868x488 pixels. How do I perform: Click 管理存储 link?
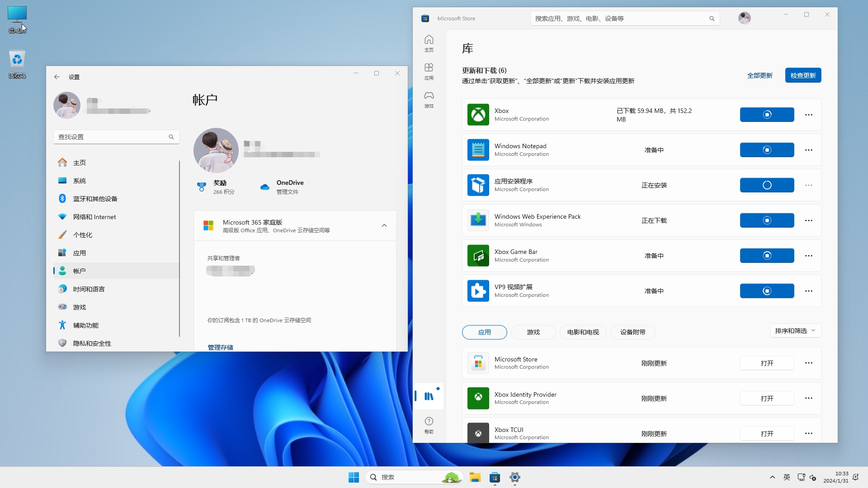(x=220, y=347)
